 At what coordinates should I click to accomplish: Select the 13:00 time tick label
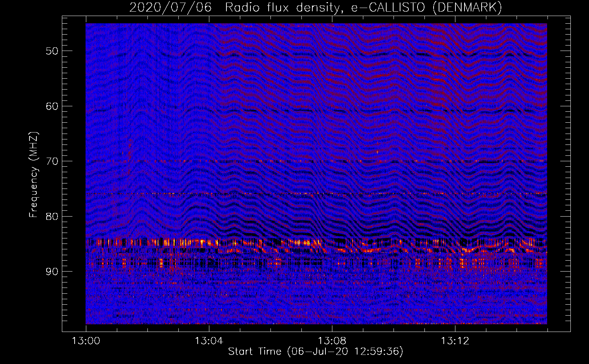click(x=86, y=341)
